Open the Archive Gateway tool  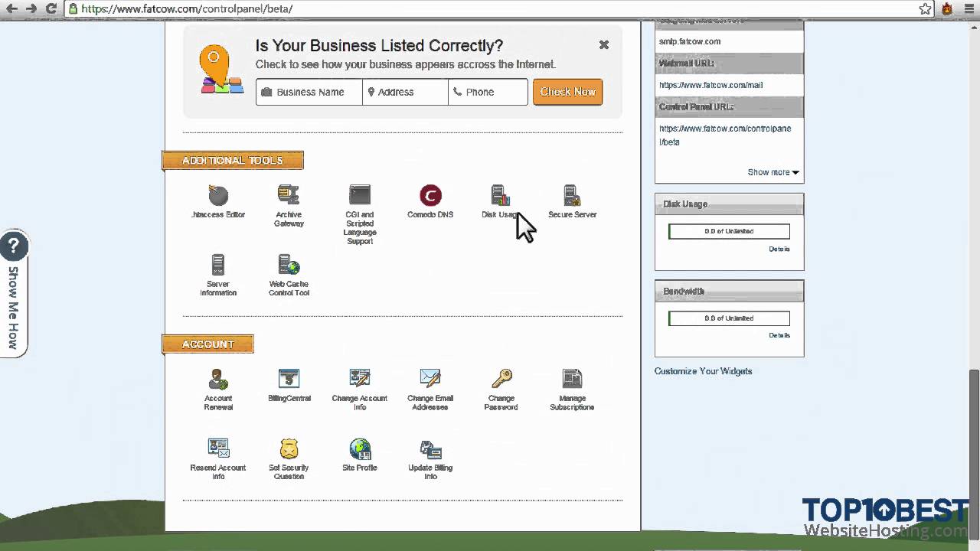289,206
